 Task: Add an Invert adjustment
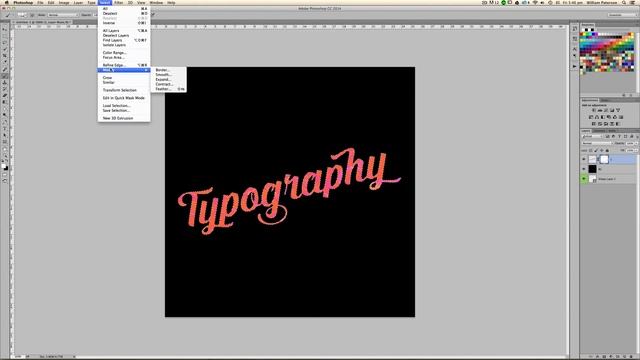594,124
